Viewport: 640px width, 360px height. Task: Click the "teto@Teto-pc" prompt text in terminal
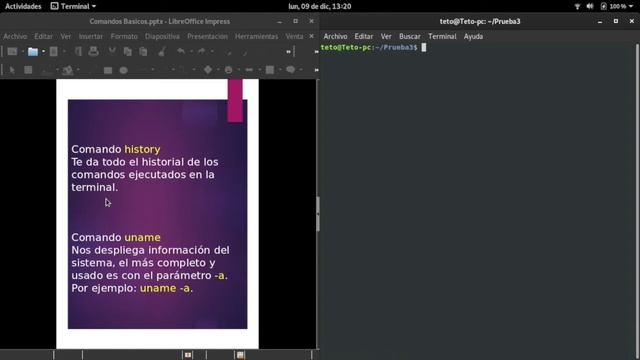346,47
